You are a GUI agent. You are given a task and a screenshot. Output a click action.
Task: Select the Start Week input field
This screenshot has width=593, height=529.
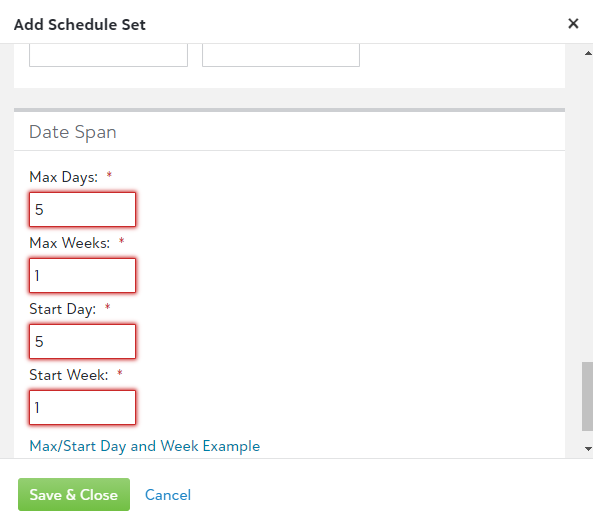point(82,408)
